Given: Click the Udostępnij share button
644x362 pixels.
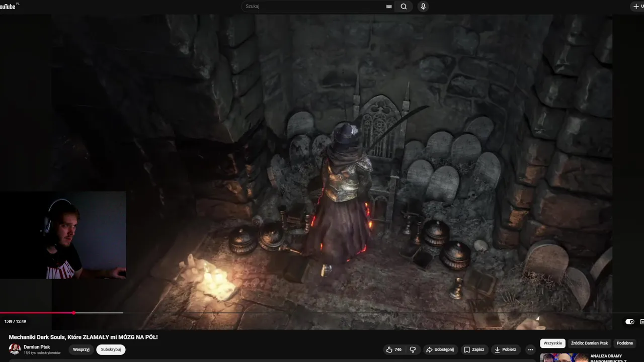Looking at the screenshot, I should coord(440,349).
